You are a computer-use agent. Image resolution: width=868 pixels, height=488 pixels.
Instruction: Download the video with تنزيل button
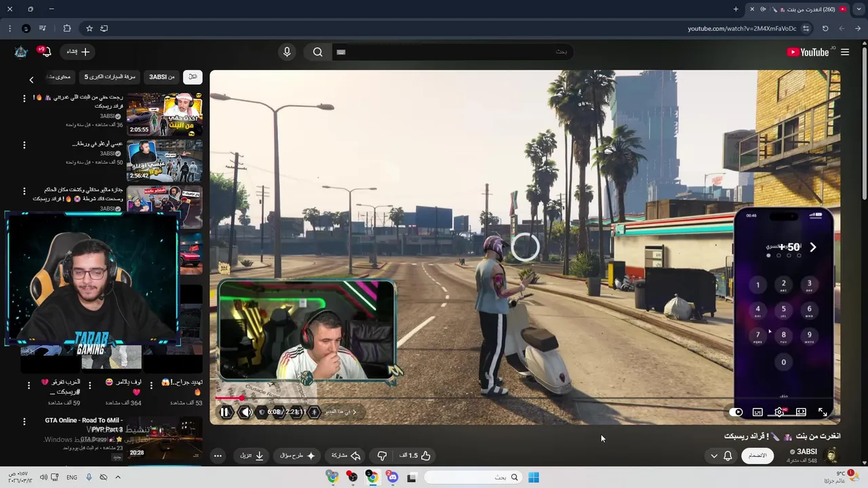point(252,455)
